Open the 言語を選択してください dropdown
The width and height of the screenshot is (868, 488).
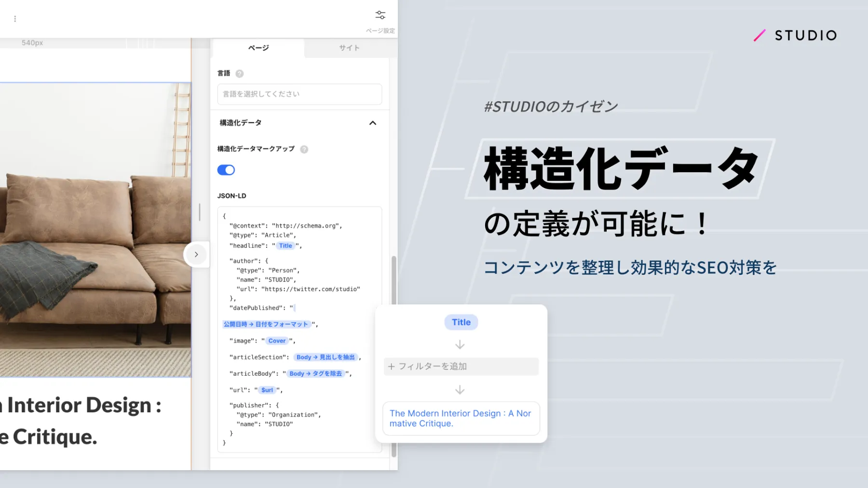[299, 94]
